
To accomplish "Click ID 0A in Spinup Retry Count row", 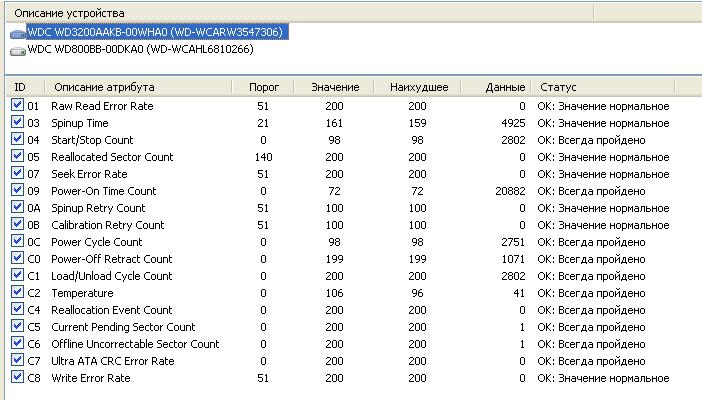I will point(34,208).
